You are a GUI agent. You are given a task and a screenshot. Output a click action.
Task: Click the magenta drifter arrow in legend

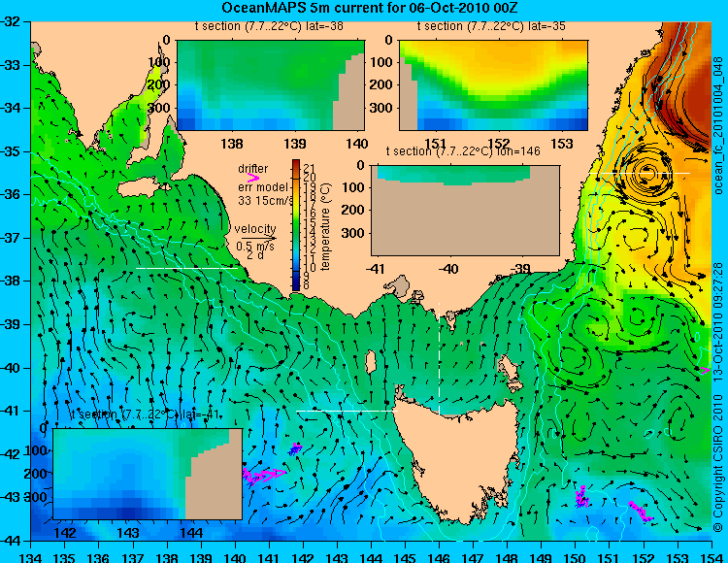coord(253,178)
